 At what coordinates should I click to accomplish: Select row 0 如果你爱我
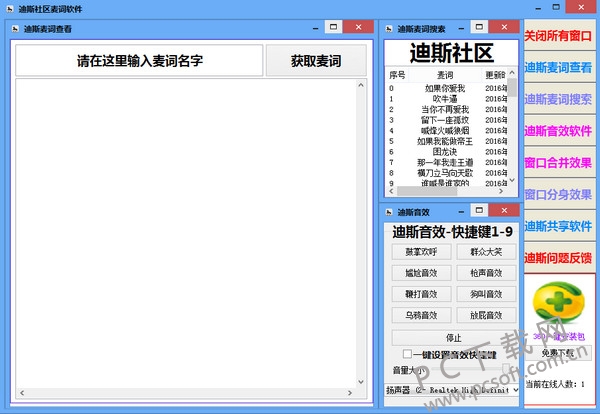pos(447,88)
